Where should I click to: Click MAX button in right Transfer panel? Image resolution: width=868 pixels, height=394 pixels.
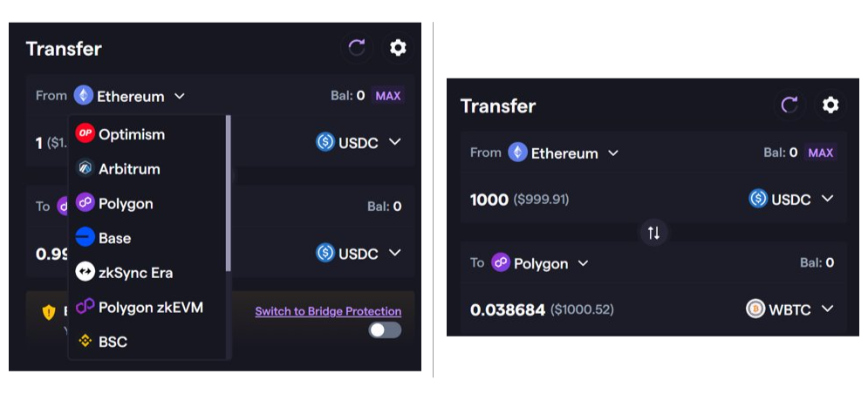point(820,153)
